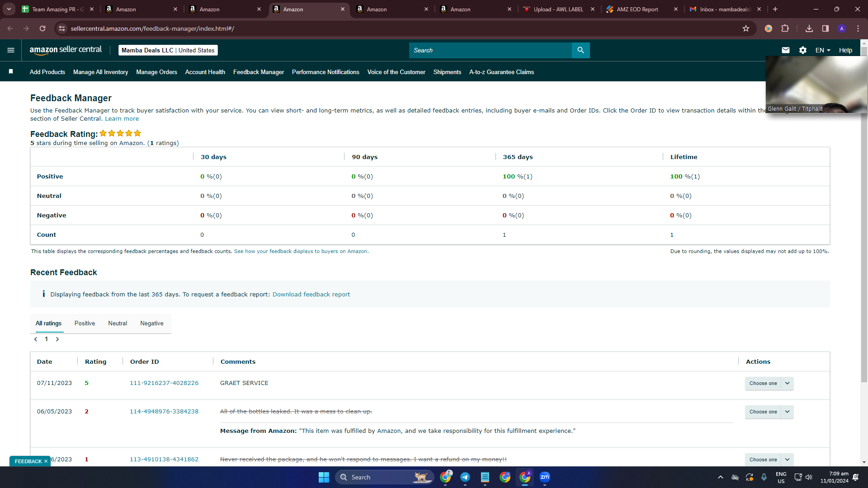Go to previous feedback page arrow
868x488 pixels.
pos(36,339)
